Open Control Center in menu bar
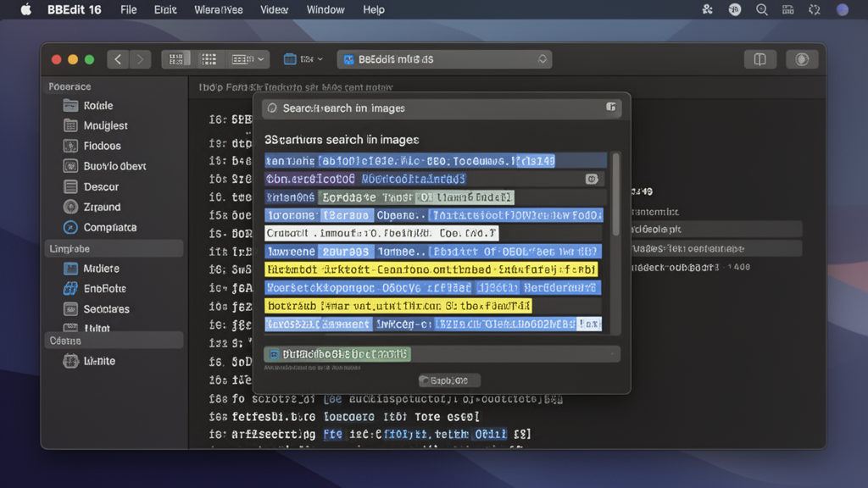Screen dimensions: 868x488 (x=787, y=9)
